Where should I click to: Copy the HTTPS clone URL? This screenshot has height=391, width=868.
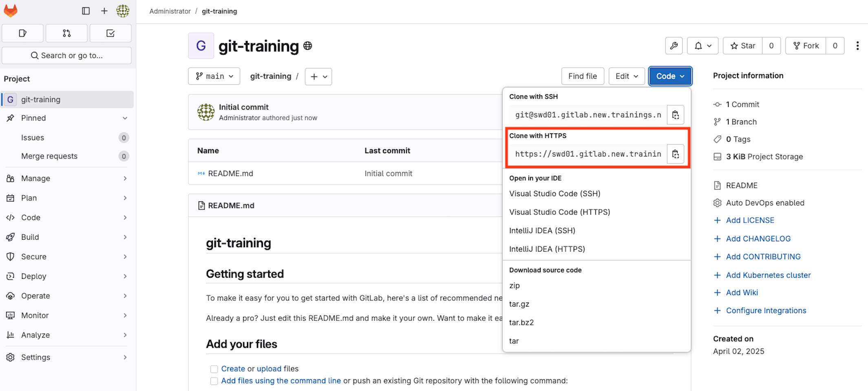point(675,154)
